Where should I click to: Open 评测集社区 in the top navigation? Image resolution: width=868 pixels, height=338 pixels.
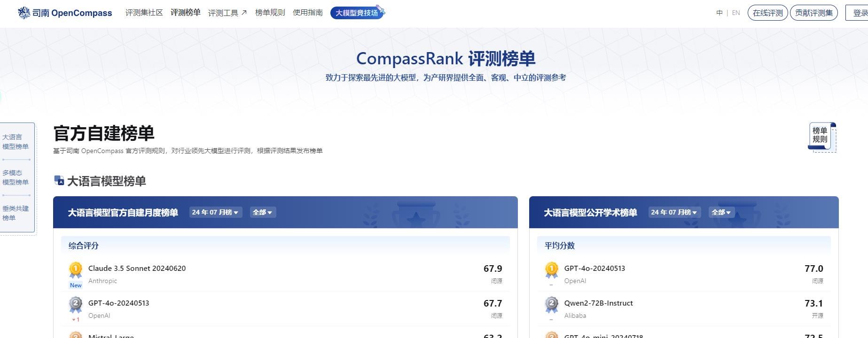pyautogui.click(x=144, y=13)
